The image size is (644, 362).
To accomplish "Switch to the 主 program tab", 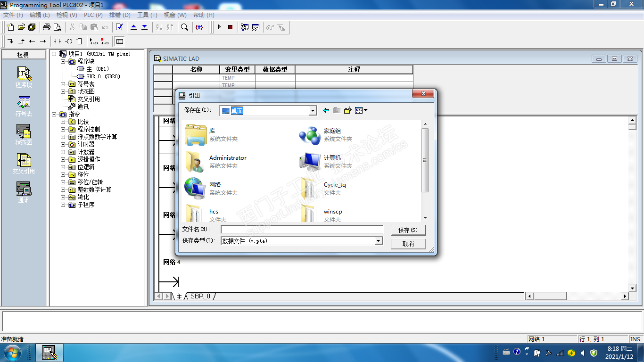I will [x=179, y=296].
